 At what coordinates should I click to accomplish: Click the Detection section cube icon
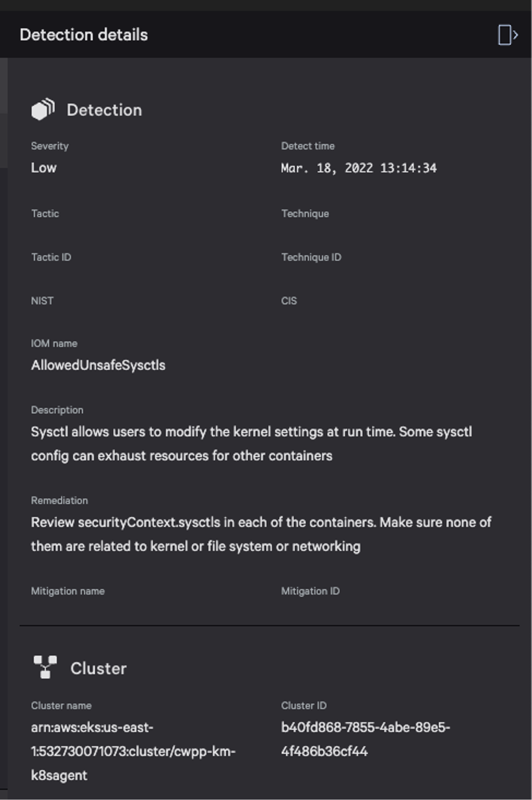[x=43, y=109]
